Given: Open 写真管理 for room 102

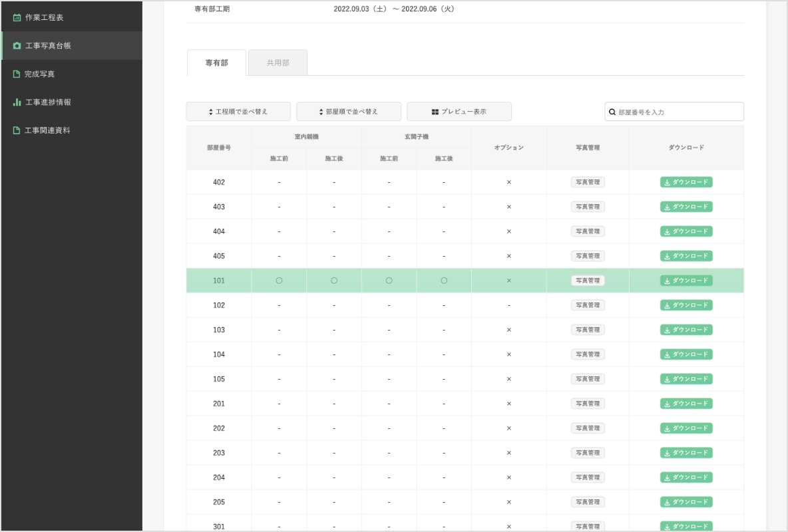Looking at the screenshot, I should coord(588,305).
